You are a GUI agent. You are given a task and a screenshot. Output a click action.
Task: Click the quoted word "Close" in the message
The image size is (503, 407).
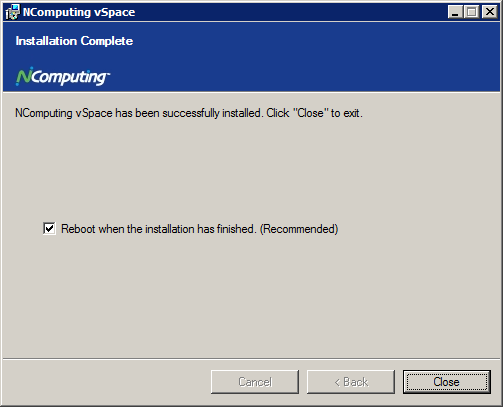click(x=310, y=113)
